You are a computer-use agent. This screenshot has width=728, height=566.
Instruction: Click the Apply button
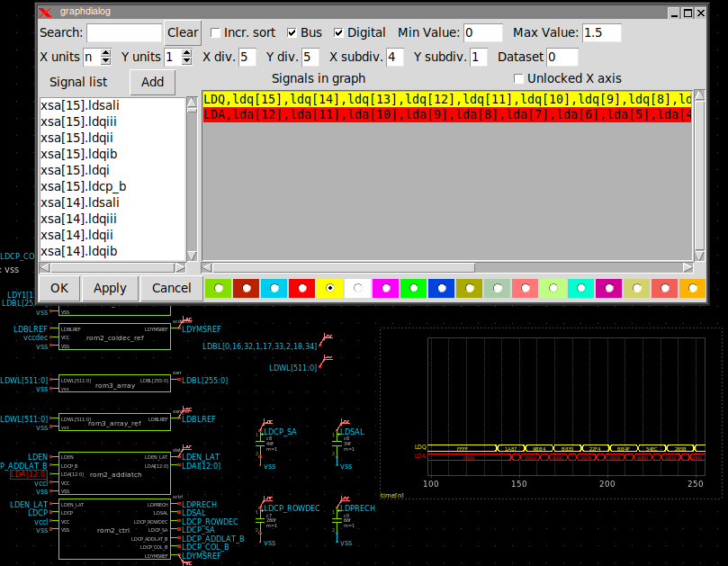(x=110, y=288)
